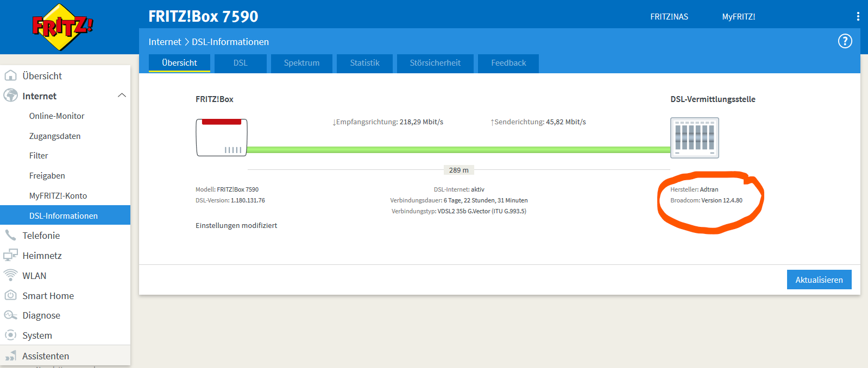Open the Feedback tab
The height and width of the screenshot is (368, 868).
coord(508,63)
